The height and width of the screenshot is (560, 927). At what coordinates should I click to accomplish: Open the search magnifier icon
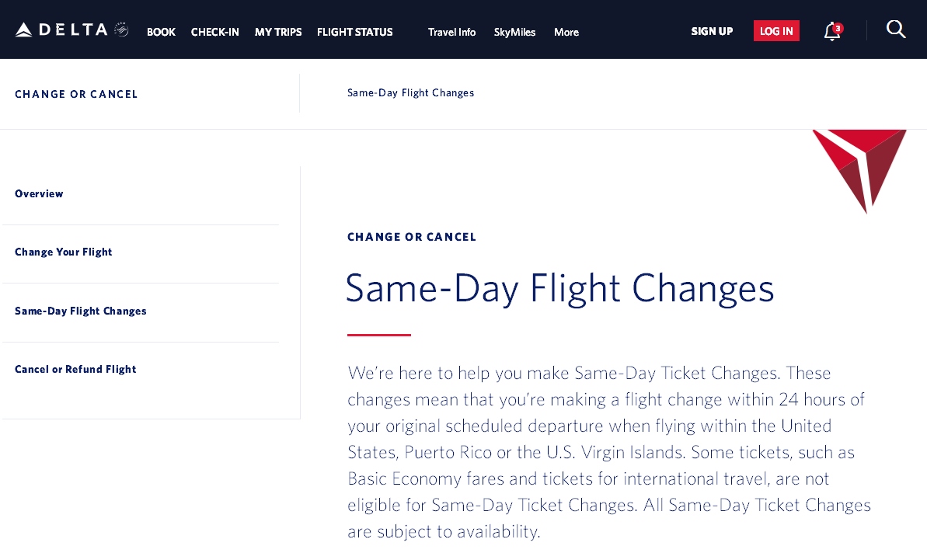pyautogui.click(x=895, y=30)
